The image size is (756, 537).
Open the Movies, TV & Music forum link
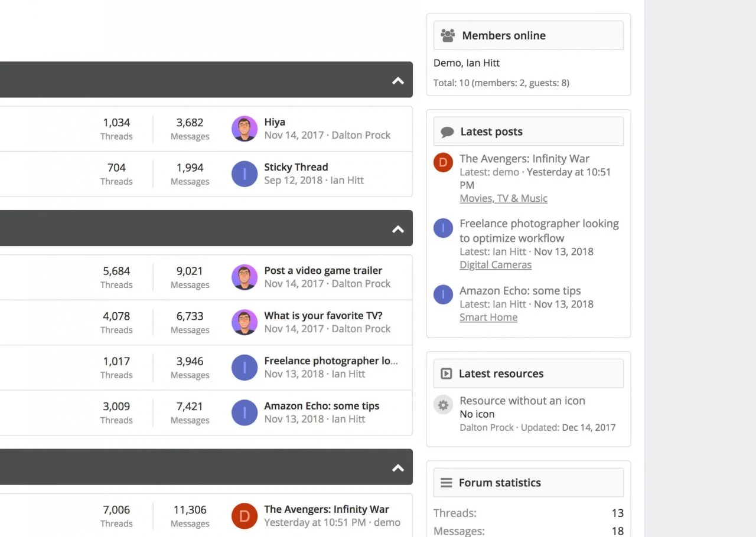pos(503,198)
